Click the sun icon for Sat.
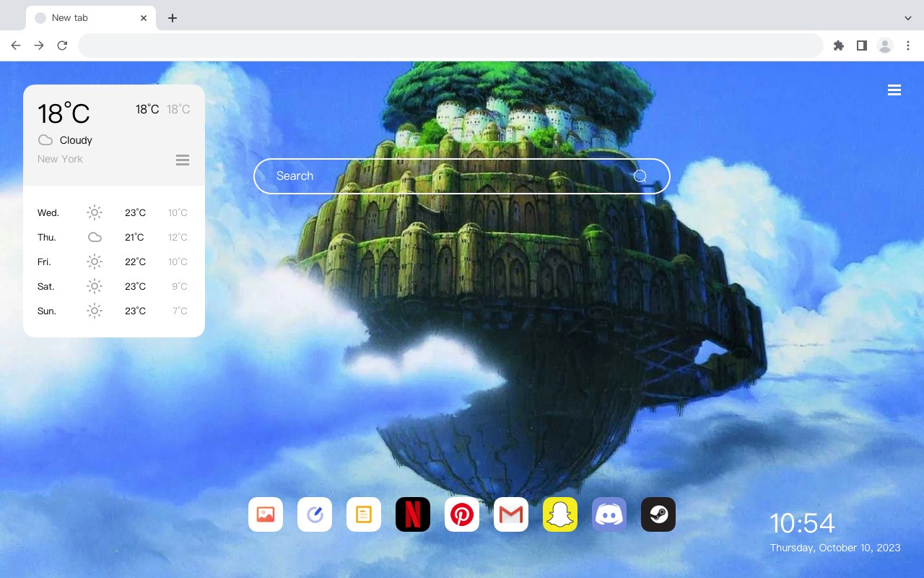 pyautogui.click(x=95, y=286)
